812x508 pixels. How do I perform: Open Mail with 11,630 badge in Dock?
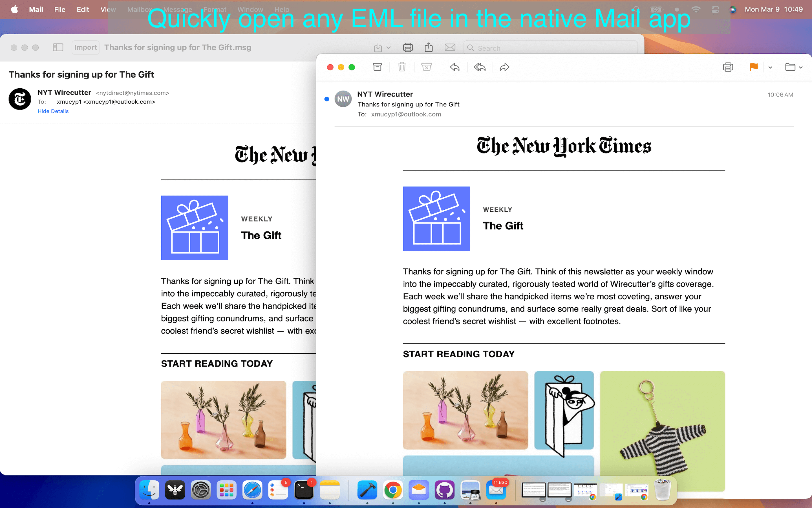click(x=496, y=490)
